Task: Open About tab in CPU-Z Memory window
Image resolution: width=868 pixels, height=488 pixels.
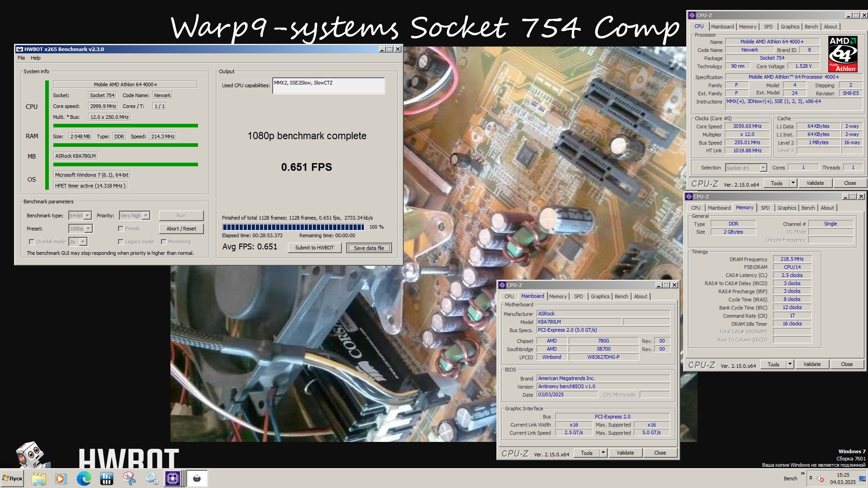Action: (827, 208)
